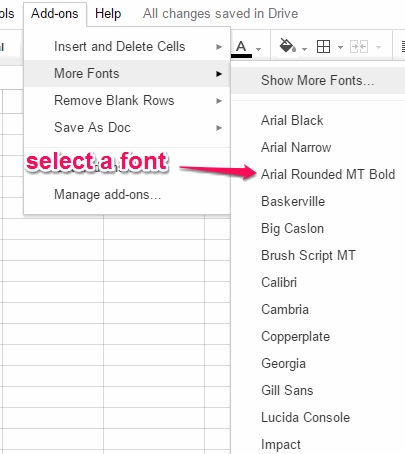The width and height of the screenshot is (405, 454).
Task: Open the fill color dropdown arrow
Action: tap(304, 49)
